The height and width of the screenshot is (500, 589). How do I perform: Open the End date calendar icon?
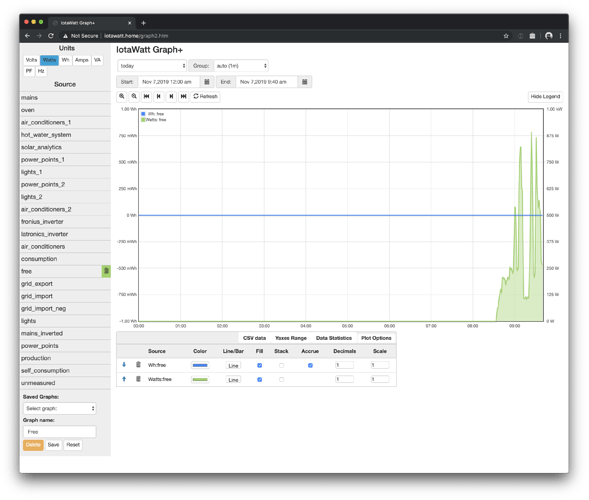tap(305, 82)
